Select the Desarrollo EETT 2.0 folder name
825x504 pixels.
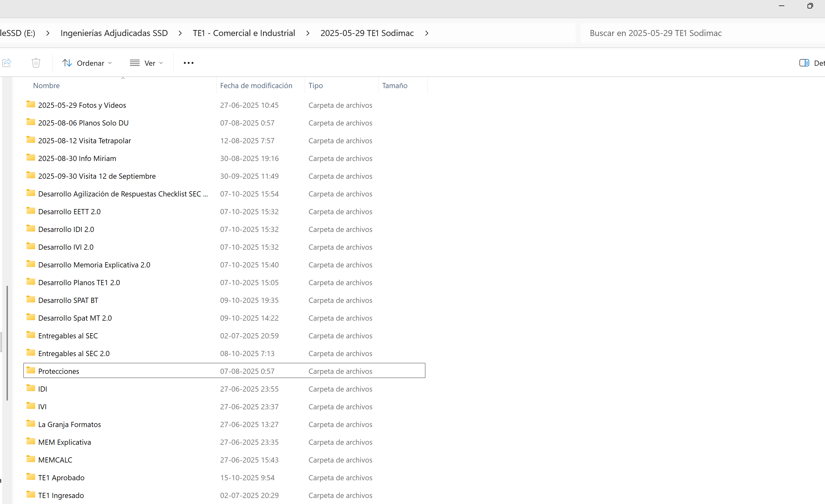(x=69, y=212)
